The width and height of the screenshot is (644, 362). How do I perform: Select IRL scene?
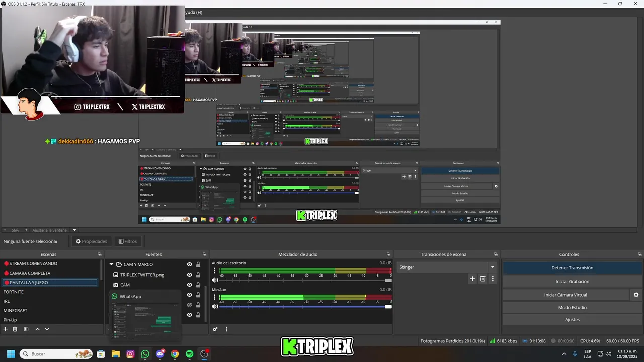(x=50, y=301)
